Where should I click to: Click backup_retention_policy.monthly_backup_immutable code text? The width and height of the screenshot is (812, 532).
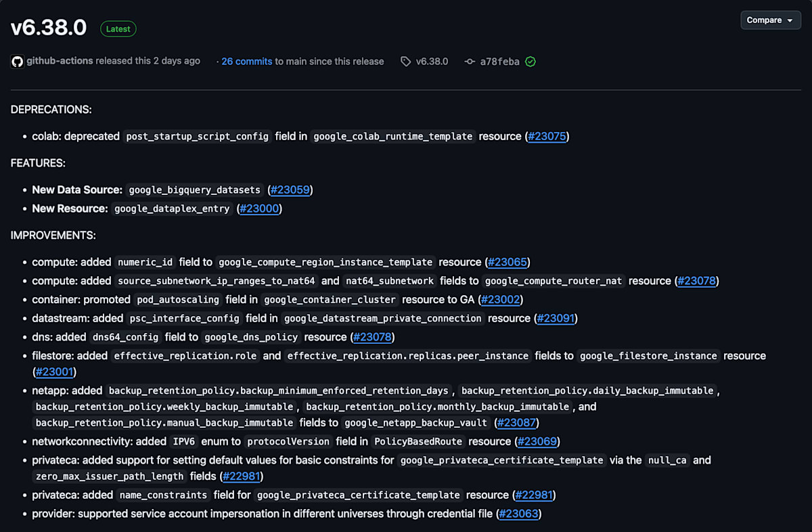click(x=437, y=407)
